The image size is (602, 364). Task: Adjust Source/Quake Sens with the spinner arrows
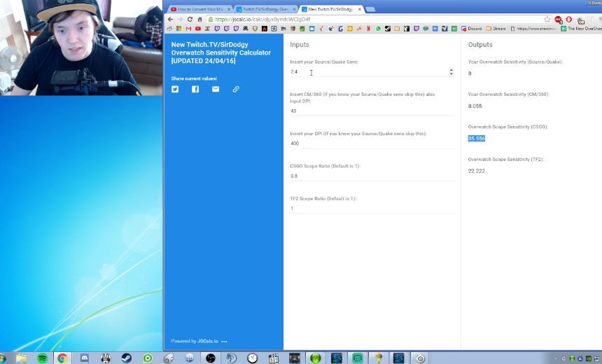[x=451, y=72]
